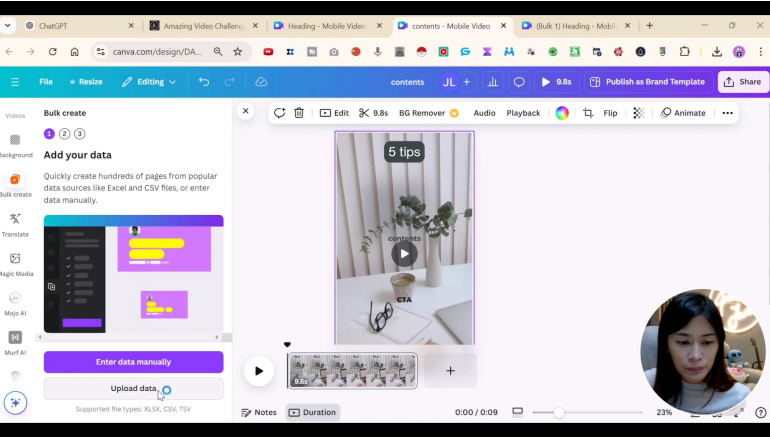
Task: Open the comments speech bubble icon
Action: point(519,82)
